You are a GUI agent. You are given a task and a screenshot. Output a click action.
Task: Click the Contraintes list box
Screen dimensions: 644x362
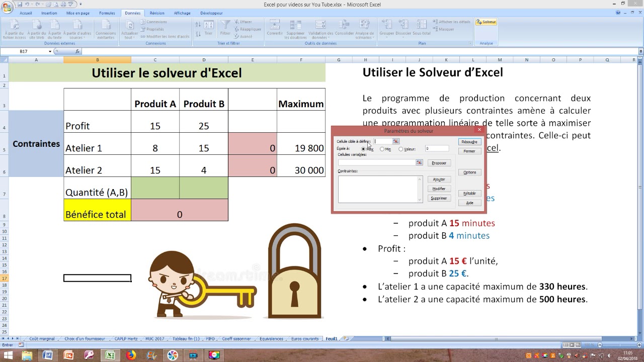click(380, 189)
